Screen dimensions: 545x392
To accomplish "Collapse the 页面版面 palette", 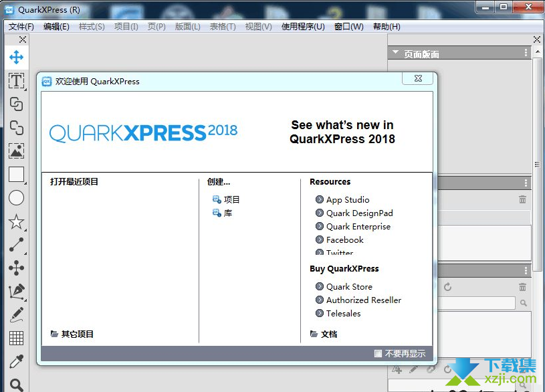I will pos(395,52).
